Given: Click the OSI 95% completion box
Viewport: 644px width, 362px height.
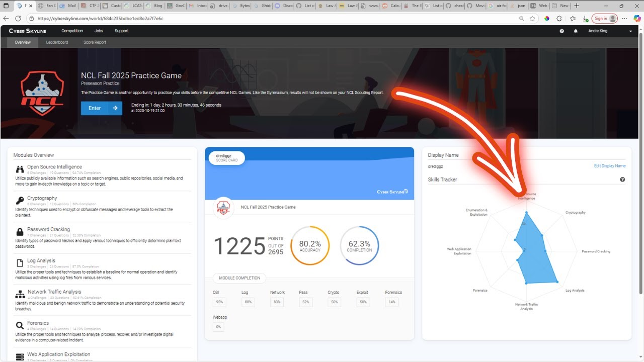Looking at the screenshot, I should pyautogui.click(x=219, y=302).
